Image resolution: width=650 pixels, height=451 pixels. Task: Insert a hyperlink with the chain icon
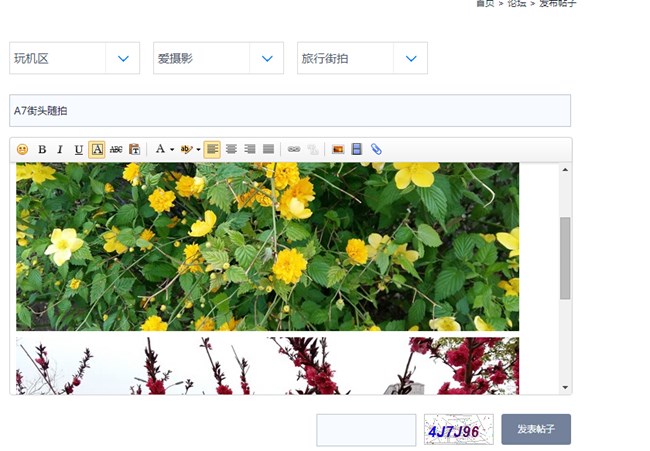pos(294,149)
